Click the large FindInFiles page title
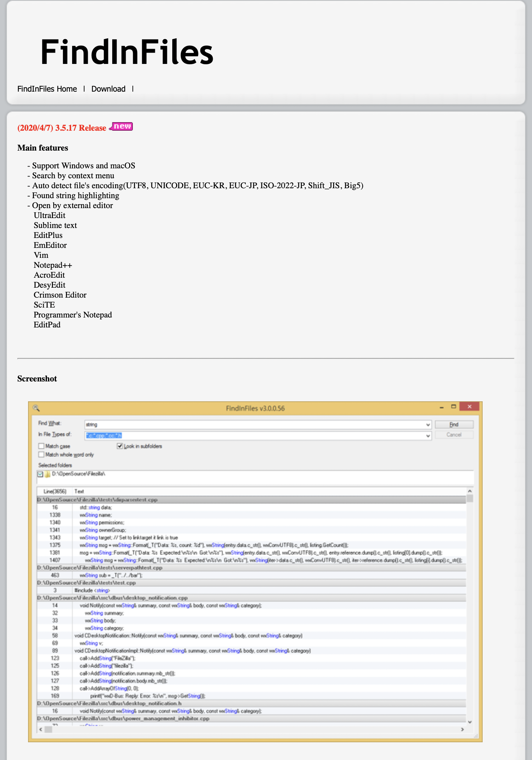 127,52
